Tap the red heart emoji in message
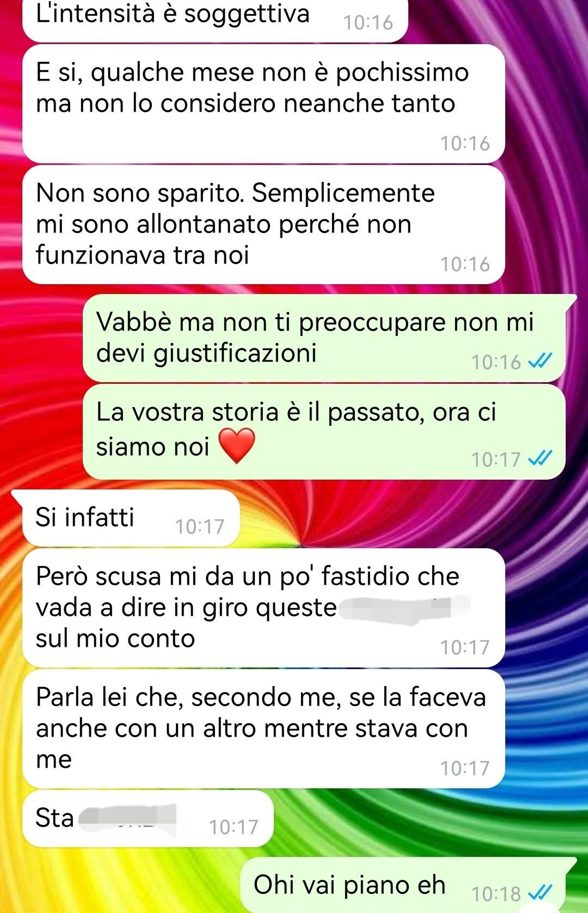588x913 pixels. click(237, 446)
